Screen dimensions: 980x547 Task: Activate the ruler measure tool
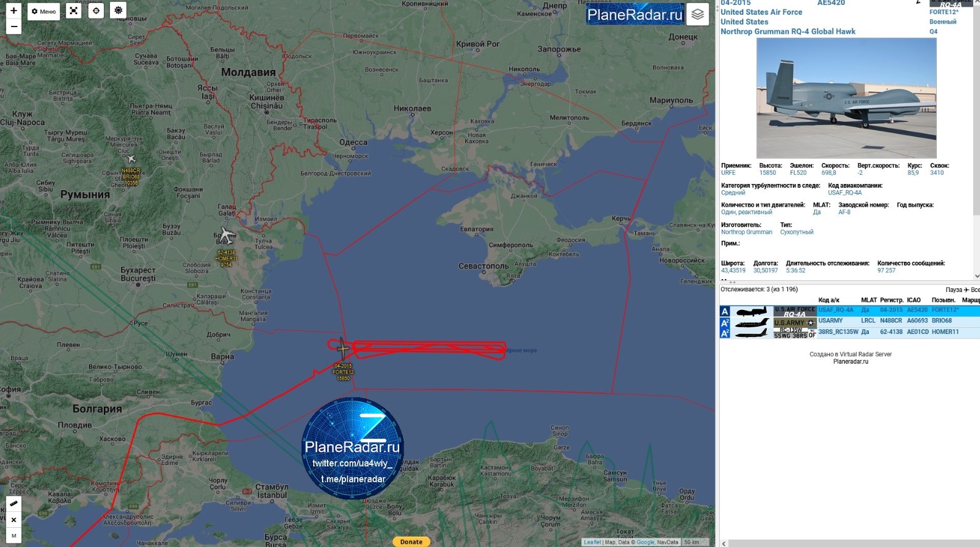click(x=14, y=503)
